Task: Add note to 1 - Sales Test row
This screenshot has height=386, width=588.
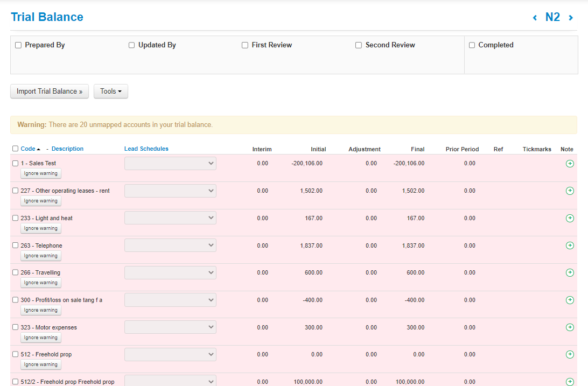Action: [570, 164]
